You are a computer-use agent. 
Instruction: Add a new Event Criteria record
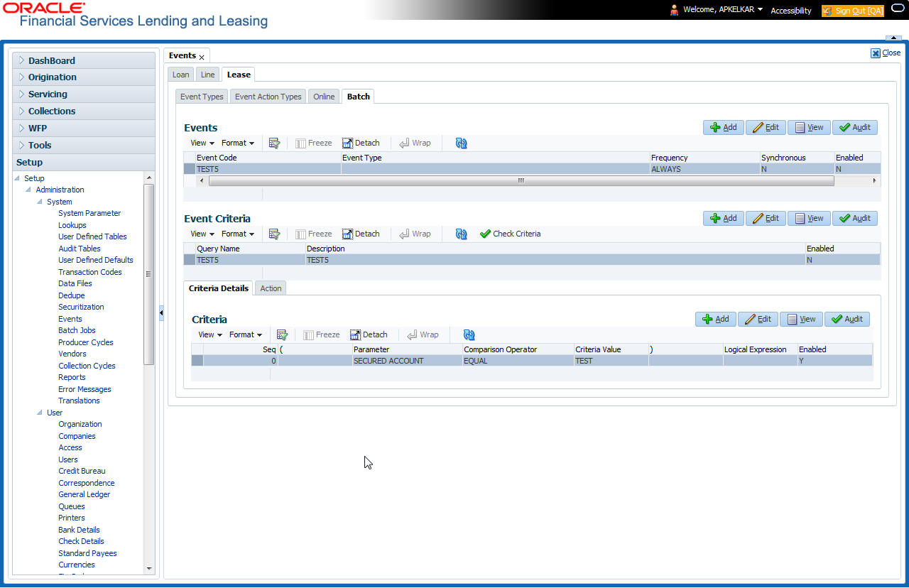click(x=724, y=218)
